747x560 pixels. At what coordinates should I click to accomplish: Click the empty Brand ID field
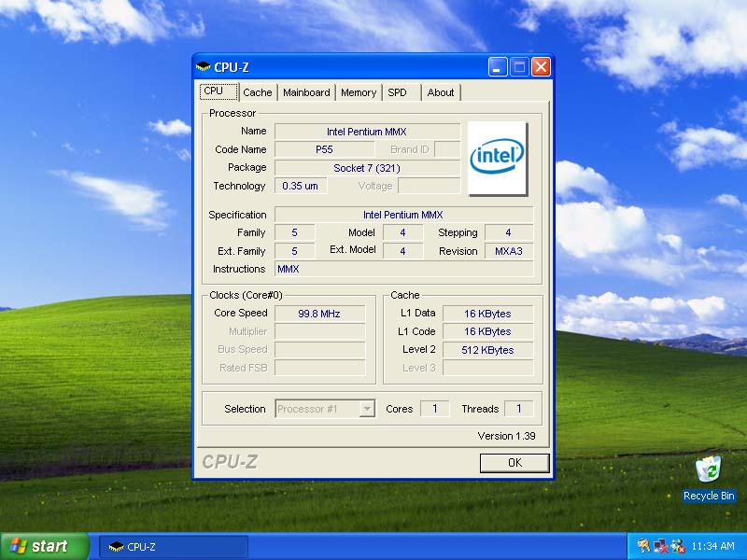click(447, 149)
